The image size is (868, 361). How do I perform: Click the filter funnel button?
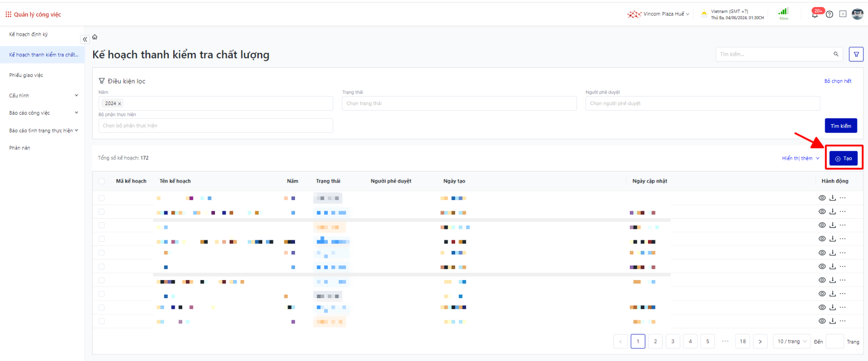[856, 54]
